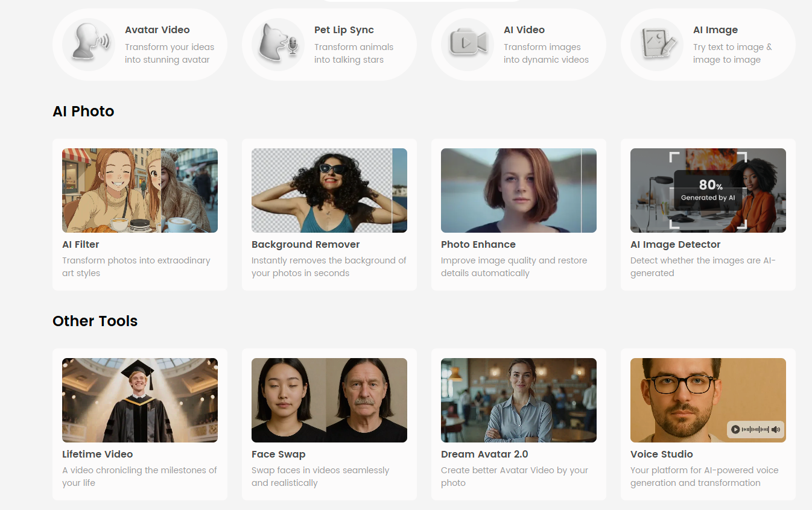The height and width of the screenshot is (510, 812).
Task: Select the AI Video title
Action: [x=524, y=30]
